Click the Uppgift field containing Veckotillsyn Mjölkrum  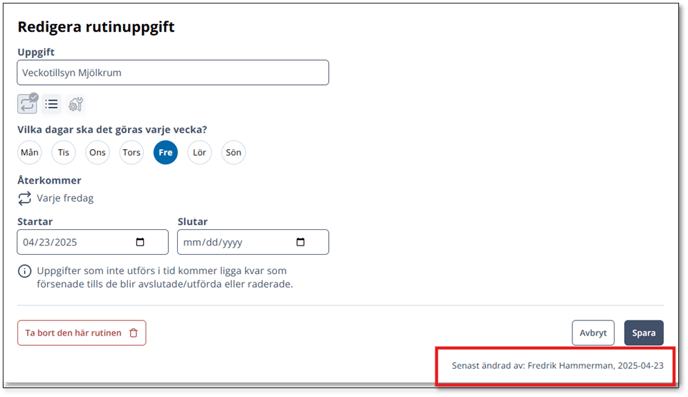point(173,73)
